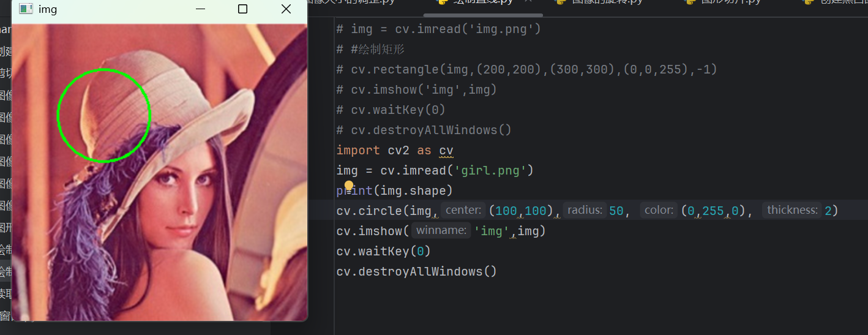
Task: Click the '# #绘制矩形' comment line
Action: pos(370,49)
